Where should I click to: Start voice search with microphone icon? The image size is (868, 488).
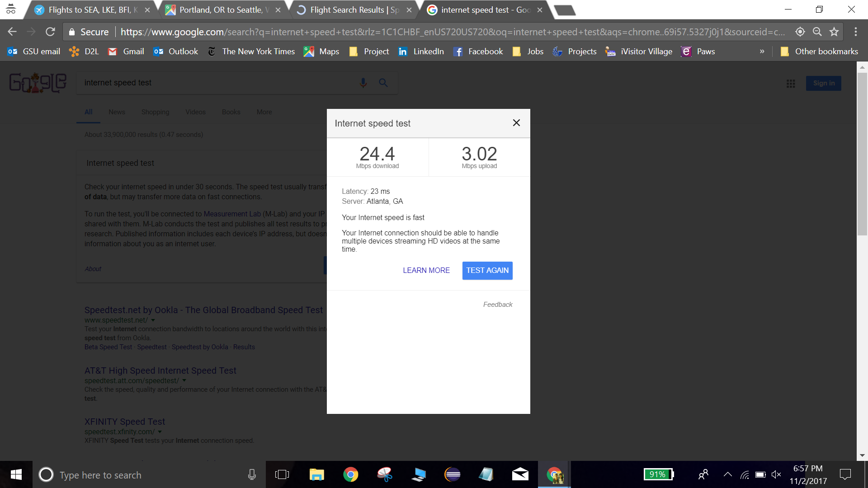[363, 83]
